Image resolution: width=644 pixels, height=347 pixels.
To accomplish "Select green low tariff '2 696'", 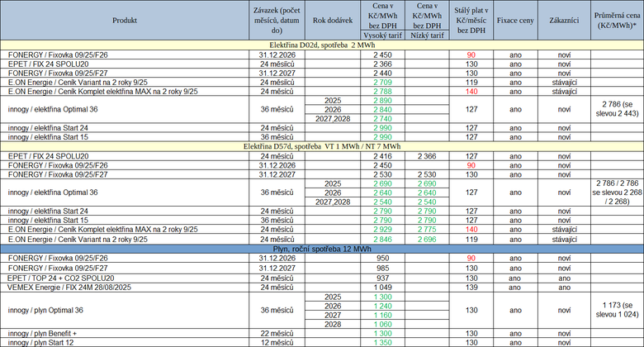I will pyautogui.click(x=427, y=240).
